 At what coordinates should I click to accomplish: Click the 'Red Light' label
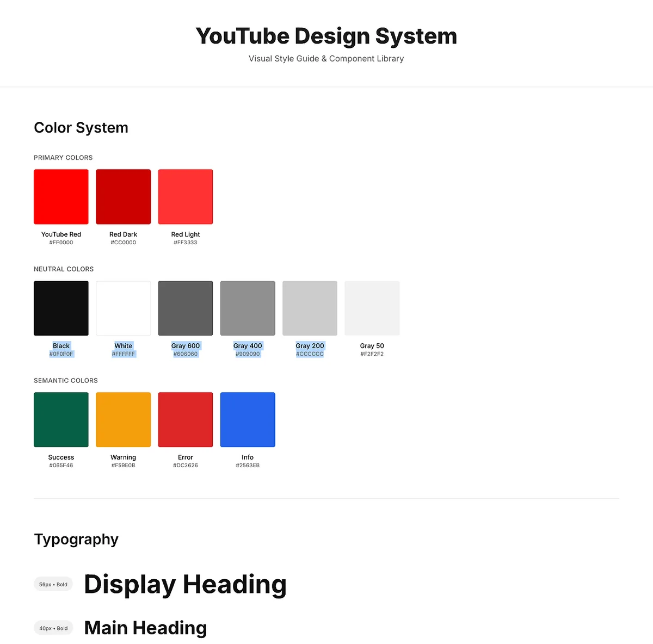pos(186,234)
